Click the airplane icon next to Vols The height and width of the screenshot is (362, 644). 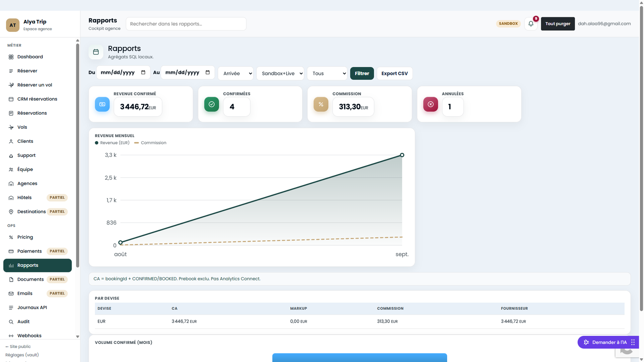point(11,128)
